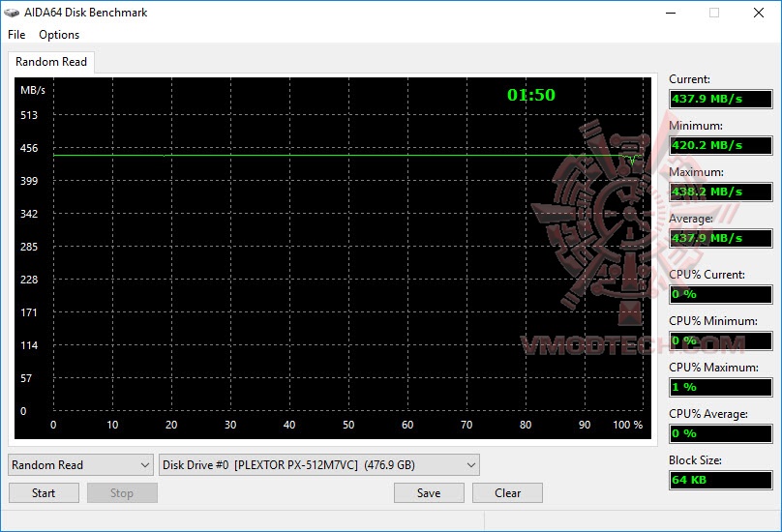Click the 513 y-axis label
The width and height of the screenshot is (782, 532).
29,115
